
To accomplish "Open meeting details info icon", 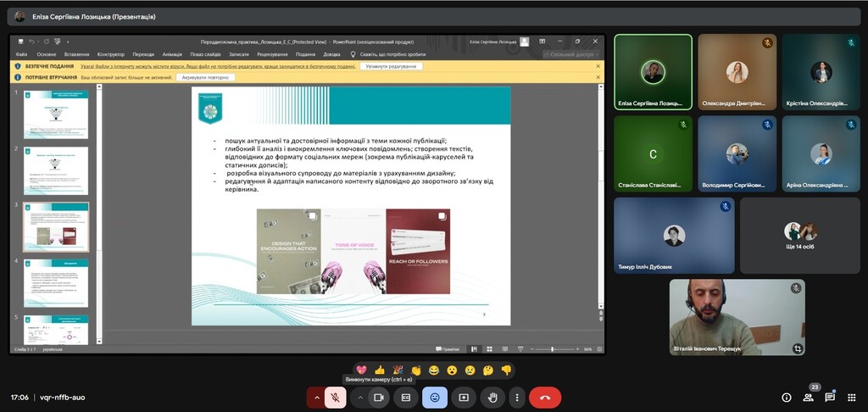I will pos(786,397).
